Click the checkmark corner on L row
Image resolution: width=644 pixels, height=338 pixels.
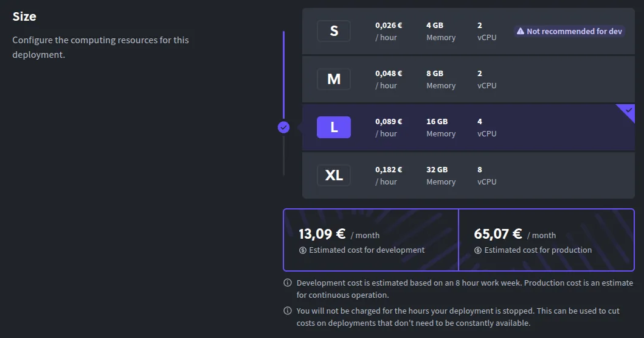(x=628, y=110)
